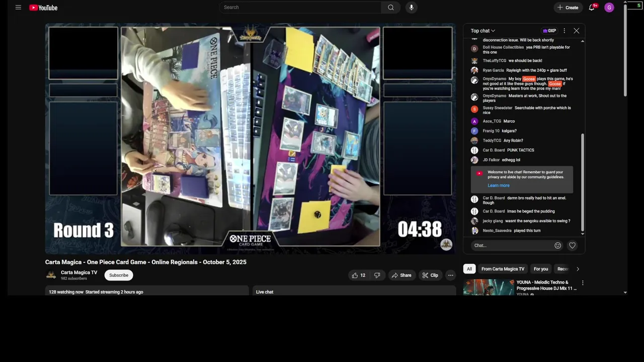Open Carta Magica TV channel avatar
This screenshot has height=362, width=644.
[x=51, y=275]
